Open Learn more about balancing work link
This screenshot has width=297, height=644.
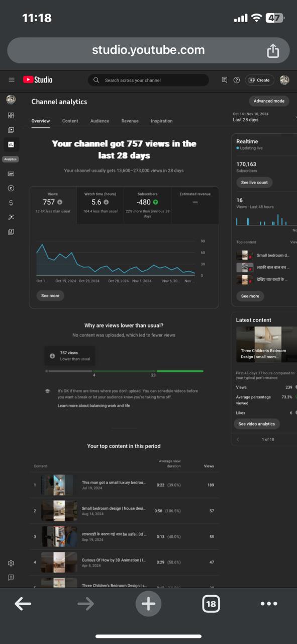93,406
